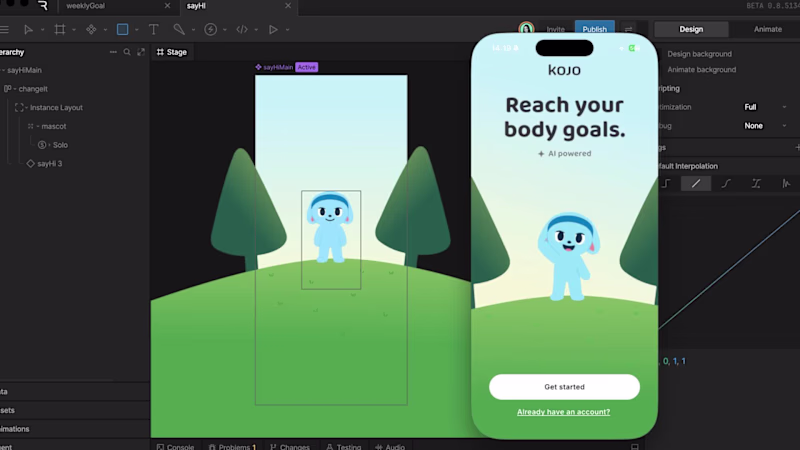800x450 pixels.
Task: Click the user avatar icon
Action: [x=526, y=28]
